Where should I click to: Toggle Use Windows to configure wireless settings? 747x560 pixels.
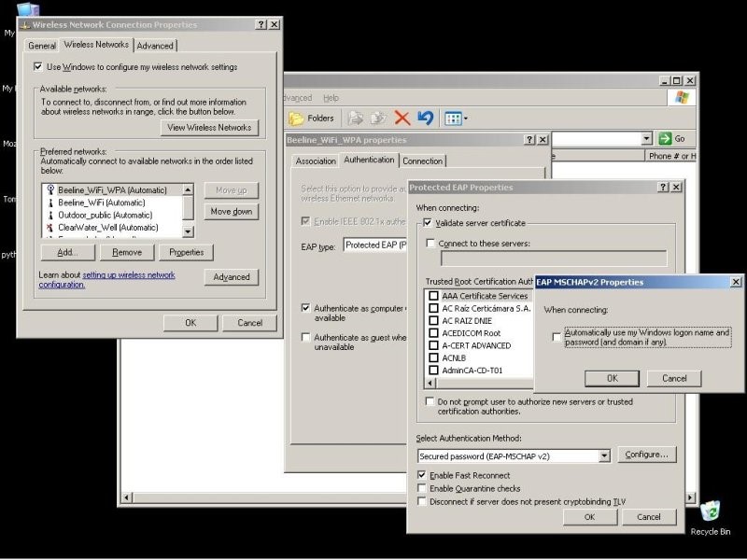pos(38,66)
